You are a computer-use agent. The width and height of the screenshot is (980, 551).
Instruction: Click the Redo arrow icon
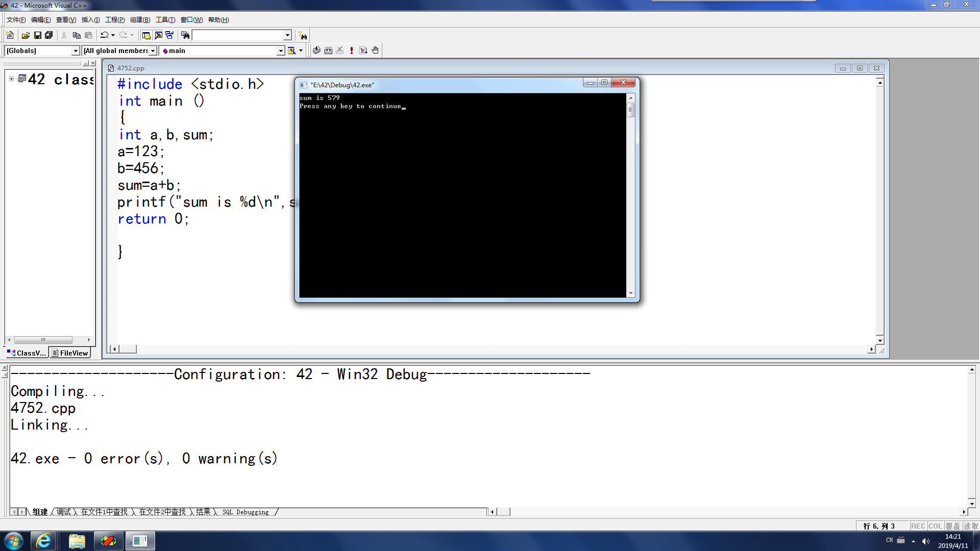(123, 35)
